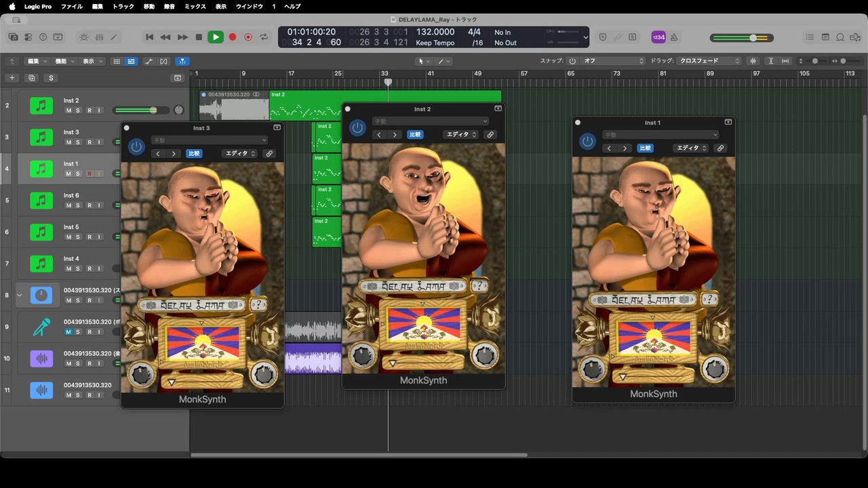
Task: Click 比較 compare in Inst 1 plugin
Action: 645,148
